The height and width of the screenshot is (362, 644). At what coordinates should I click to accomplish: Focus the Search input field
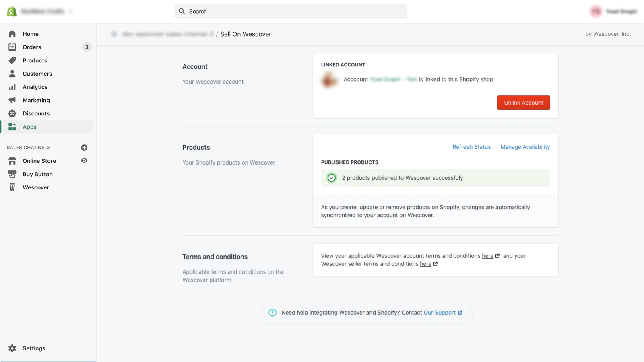pos(291,11)
